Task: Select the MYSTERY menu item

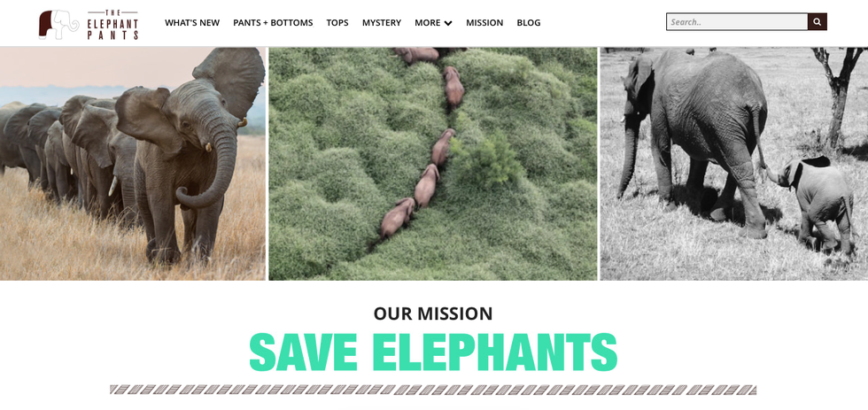Action: (x=382, y=23)
